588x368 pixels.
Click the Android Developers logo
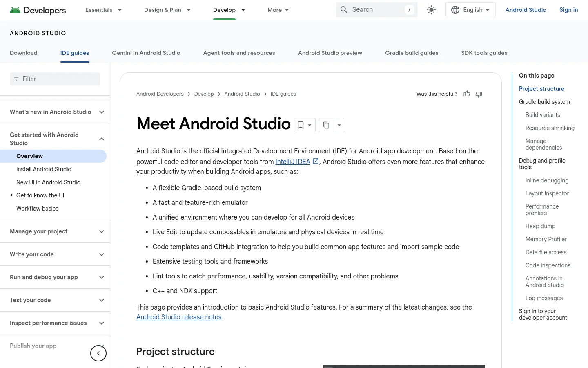click(x=38, y=10)
